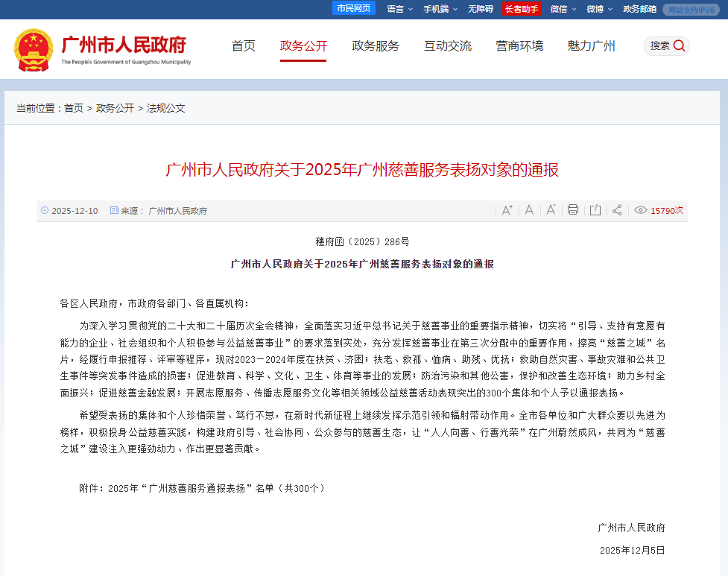Viewport: 728px width, 576px height.
Task: Expand the 微博 dropdown menu
Action: coord(599,9)
